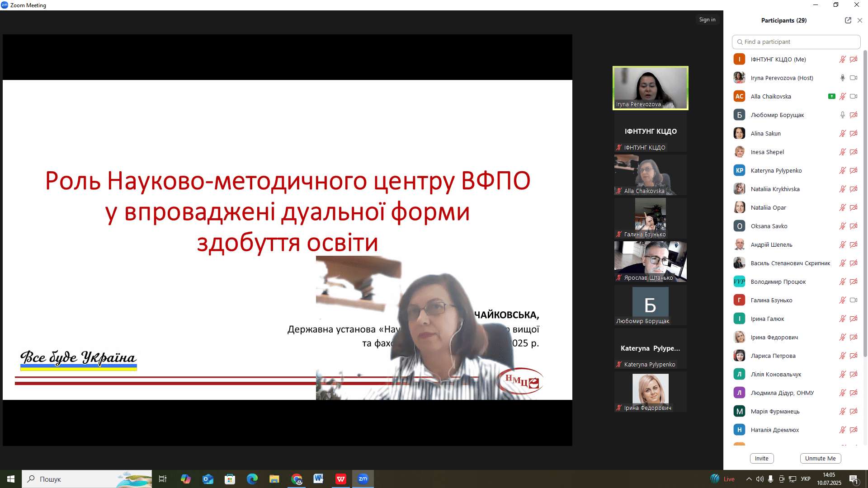Click the Unmute Me button
The image size is (868, 488).
pyautogui.click(x=821, y=458)
